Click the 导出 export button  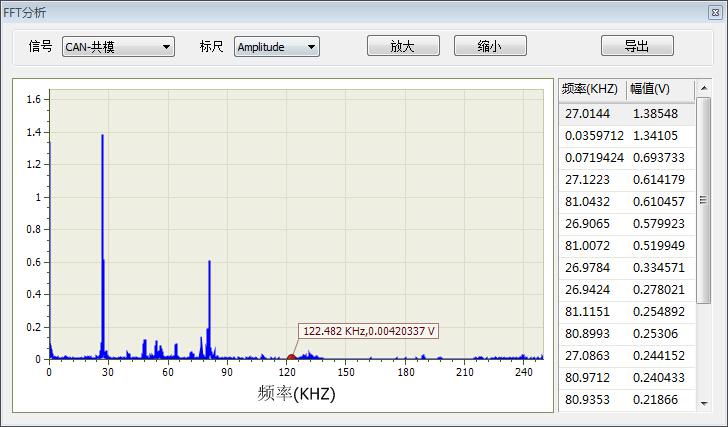coord(636,46)
